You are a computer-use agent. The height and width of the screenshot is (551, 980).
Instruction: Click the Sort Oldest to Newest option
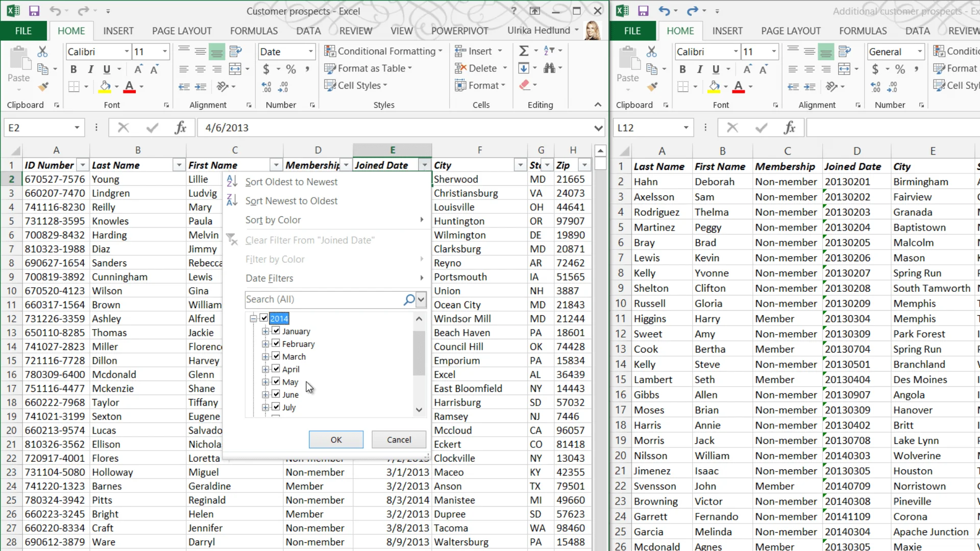291,182
